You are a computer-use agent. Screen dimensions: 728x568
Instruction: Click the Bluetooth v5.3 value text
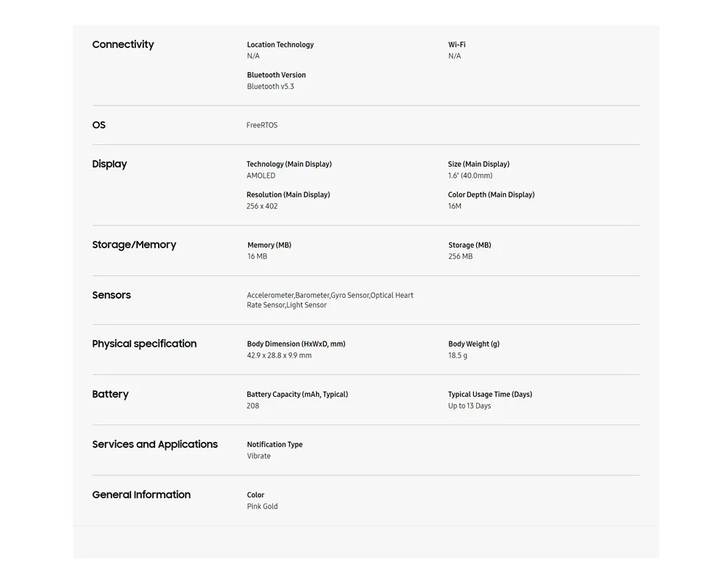point(270,87)
